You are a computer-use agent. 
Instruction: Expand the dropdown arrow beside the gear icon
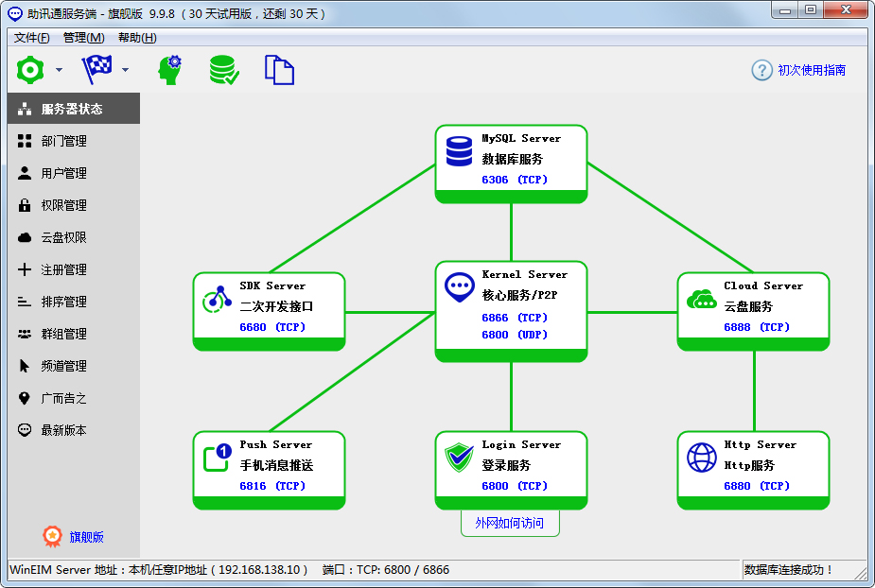[59, 71]
